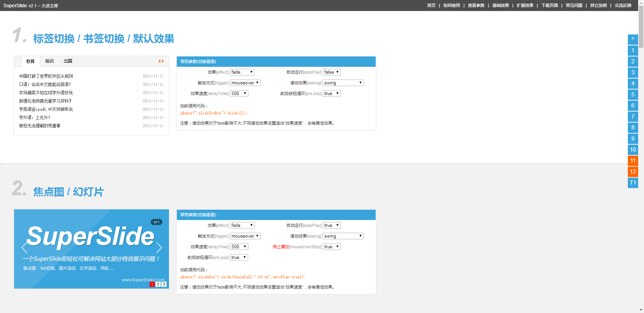Viewport: 644px width, 313px height.
Task: Open the effect dropdown in section 1
Action: (x=242, y=72)
